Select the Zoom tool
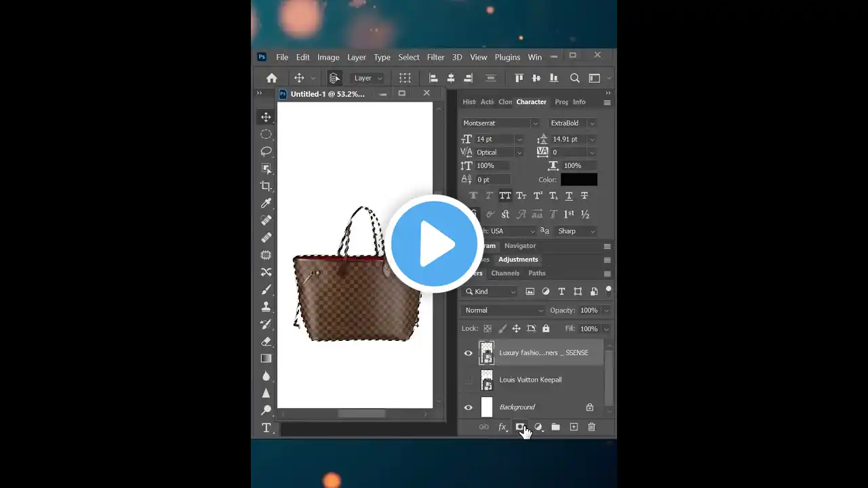 point(266,410)
